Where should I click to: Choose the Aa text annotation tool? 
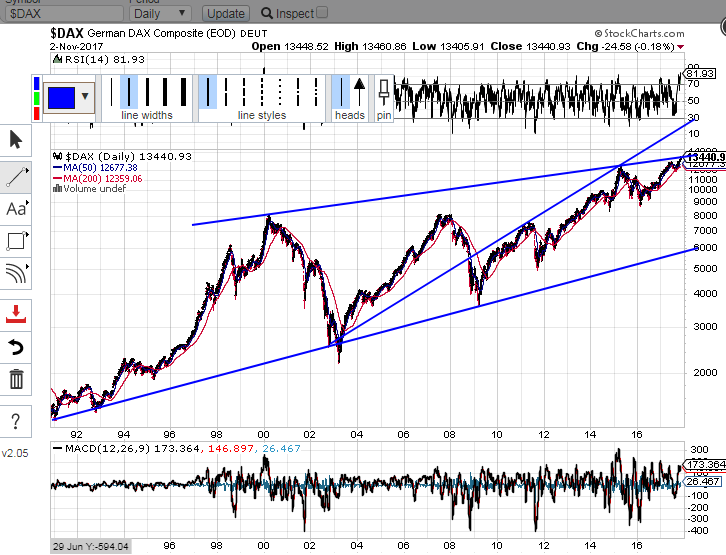15,209
